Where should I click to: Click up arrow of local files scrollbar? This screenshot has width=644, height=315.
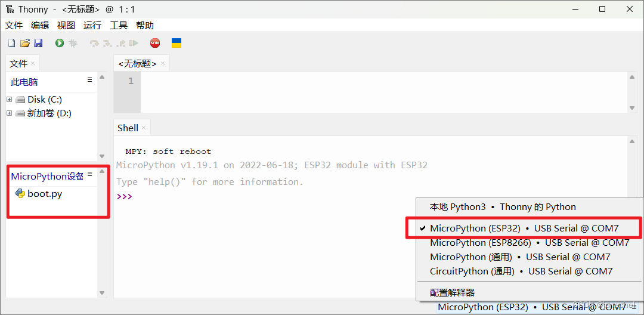[103, 77]
